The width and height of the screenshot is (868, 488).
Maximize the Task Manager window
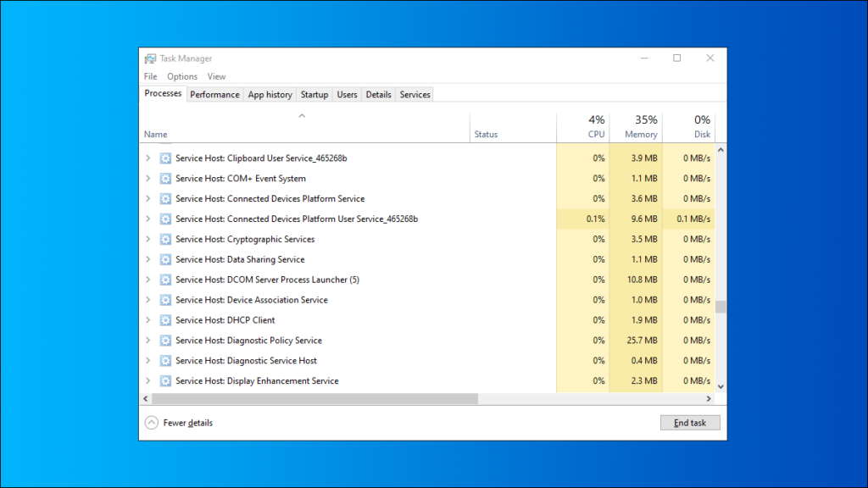[677, 58]
